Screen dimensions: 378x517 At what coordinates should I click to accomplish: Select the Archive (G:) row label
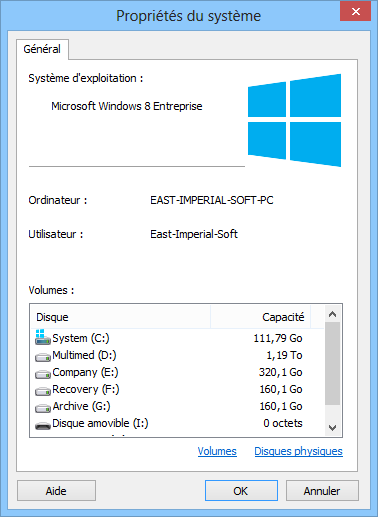[81, 406]
